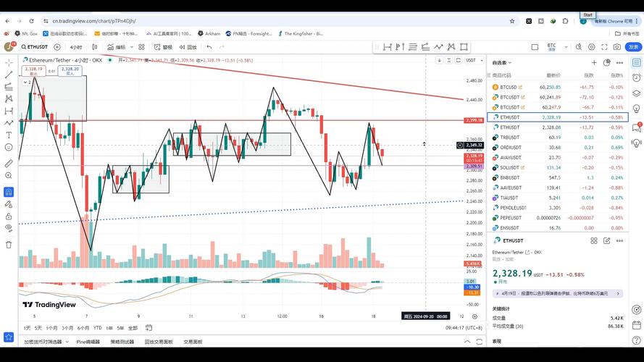Viewport: 644px width, 362px height.
Task: Pick the ruler measure tool
Action: pos(9,164)
